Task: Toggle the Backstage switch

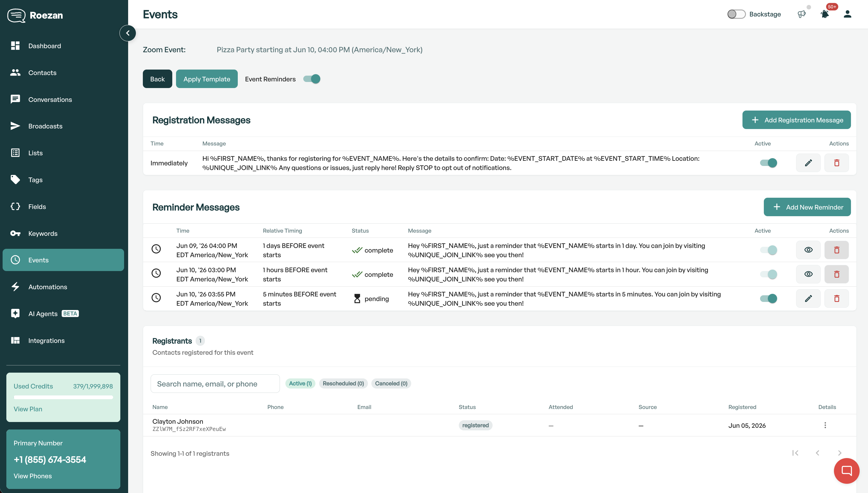Action: pos(736,14)
